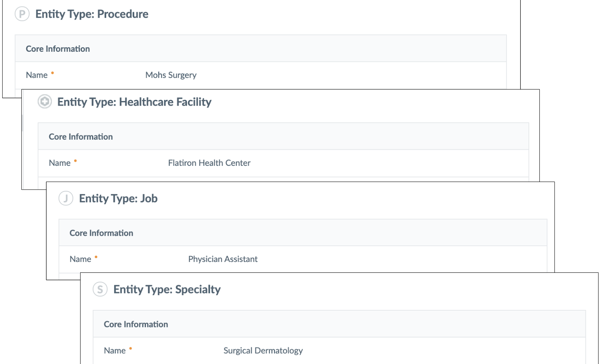Click the Entity Type: Job heading
This screenshot has width=603, height=364.
click(118, 198)
